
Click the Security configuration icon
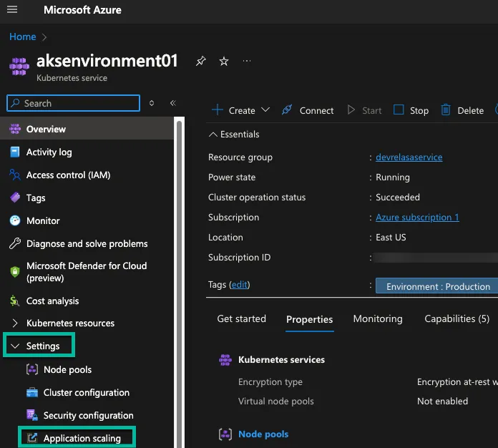click(x=31, y=415)
